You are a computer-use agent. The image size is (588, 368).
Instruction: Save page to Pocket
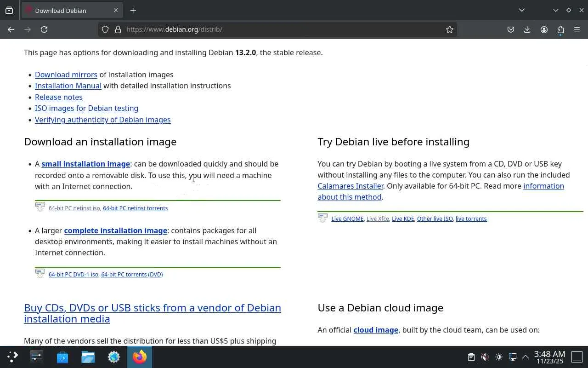pos(511,29)
